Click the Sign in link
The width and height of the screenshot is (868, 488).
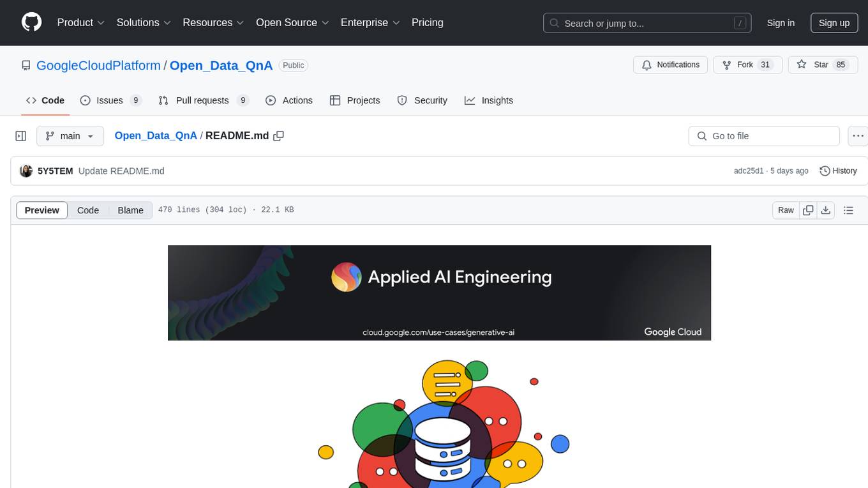click(781, 23)
